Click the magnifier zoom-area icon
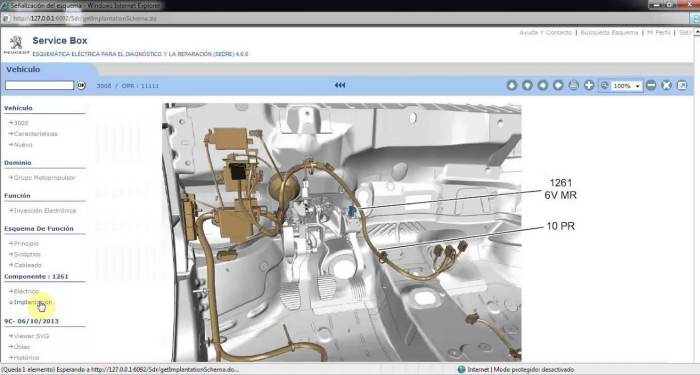Image resolution: width=700 pixels, height=375 pixels. 604,85
